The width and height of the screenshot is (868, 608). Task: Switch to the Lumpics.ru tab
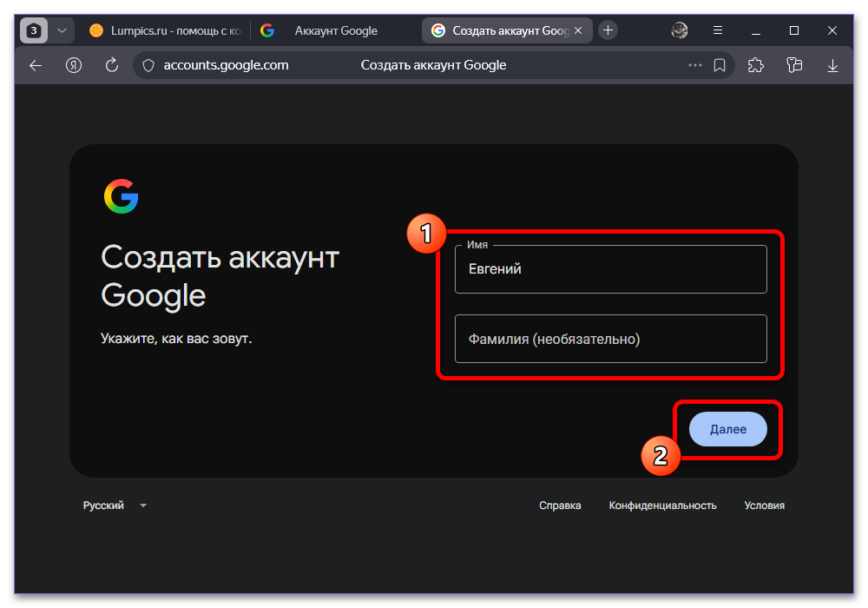coord(165,30)
